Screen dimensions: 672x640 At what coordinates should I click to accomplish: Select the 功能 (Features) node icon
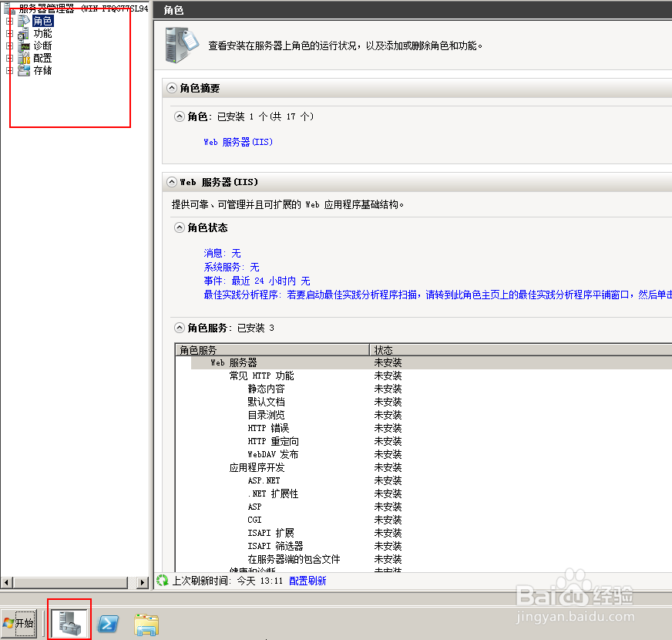[x=24, y=33]
